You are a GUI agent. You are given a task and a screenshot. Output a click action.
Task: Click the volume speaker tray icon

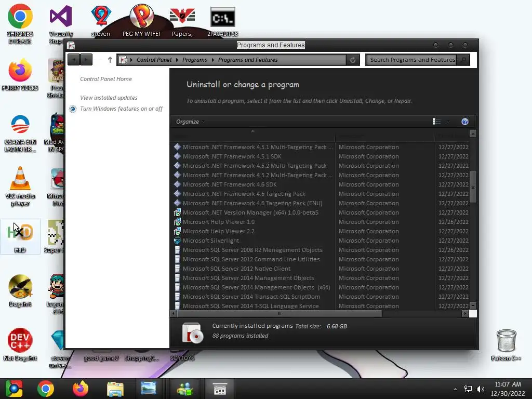tap(481, 389)
